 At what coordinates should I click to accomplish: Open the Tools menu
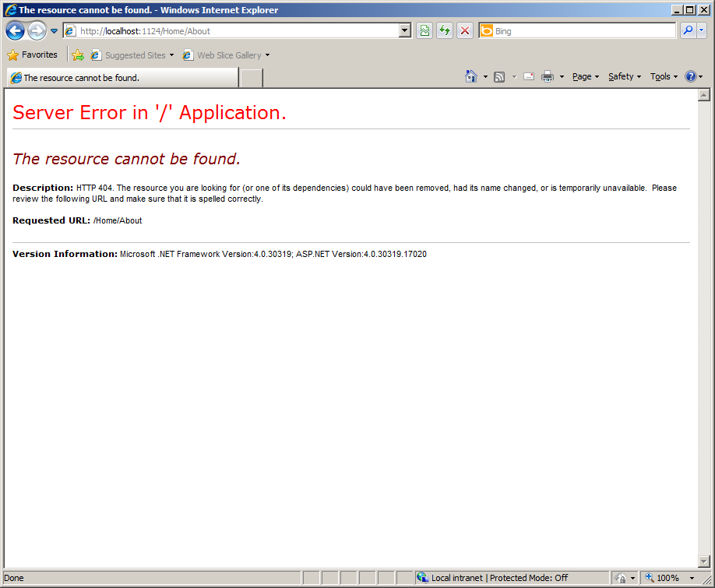(x=664, y=76)
